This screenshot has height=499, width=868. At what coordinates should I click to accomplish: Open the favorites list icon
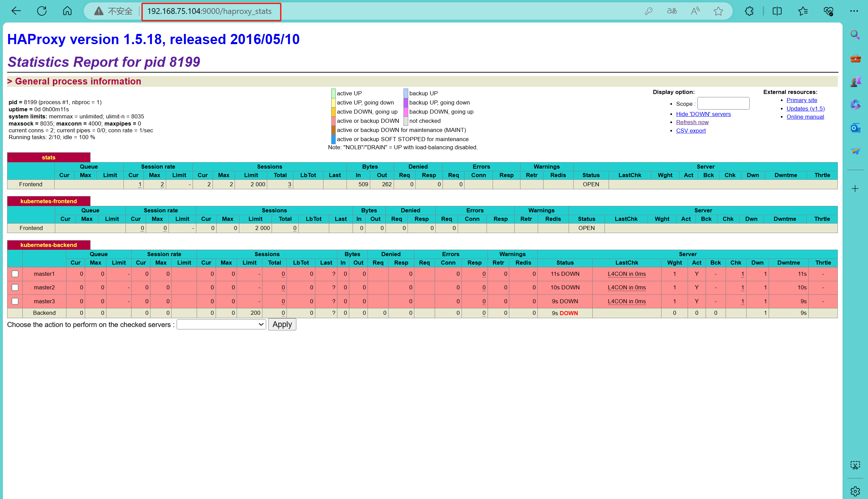(803, 11)
